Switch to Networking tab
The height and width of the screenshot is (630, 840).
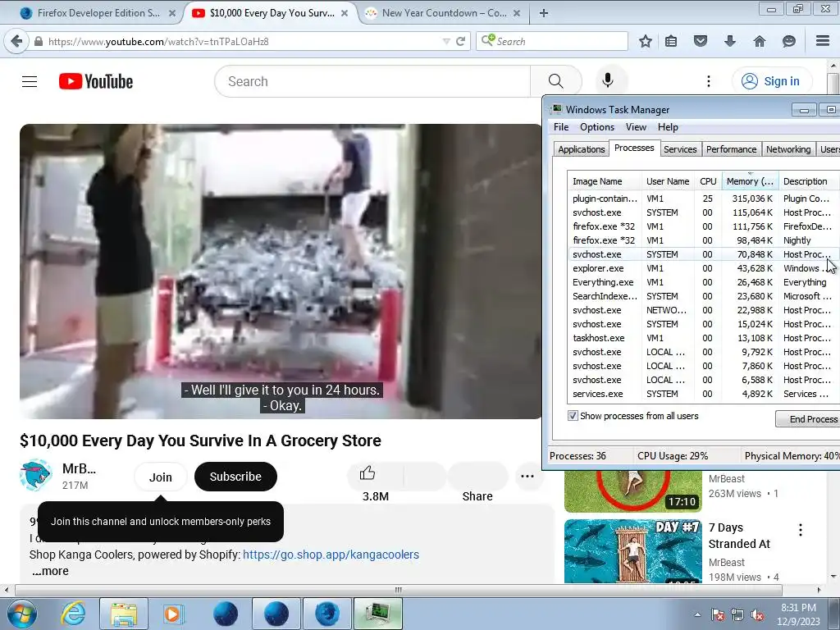(x=788, y=149)
